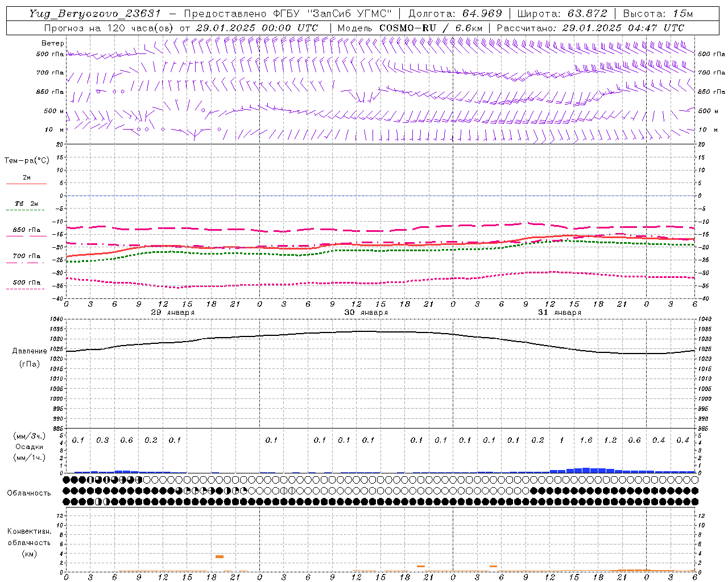Click the 700 гПа temperature legend entry
This screenshot has width=728, height=582.
26,258
